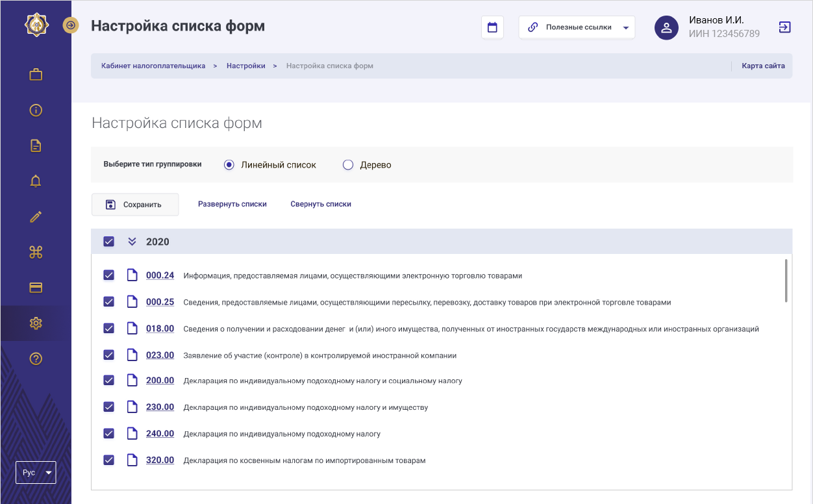Uncheck the checkbox for form 240.00
Image resolution: width=813 pixels, height=504 pixels.
pyautogui.click(x=108, y=434)
